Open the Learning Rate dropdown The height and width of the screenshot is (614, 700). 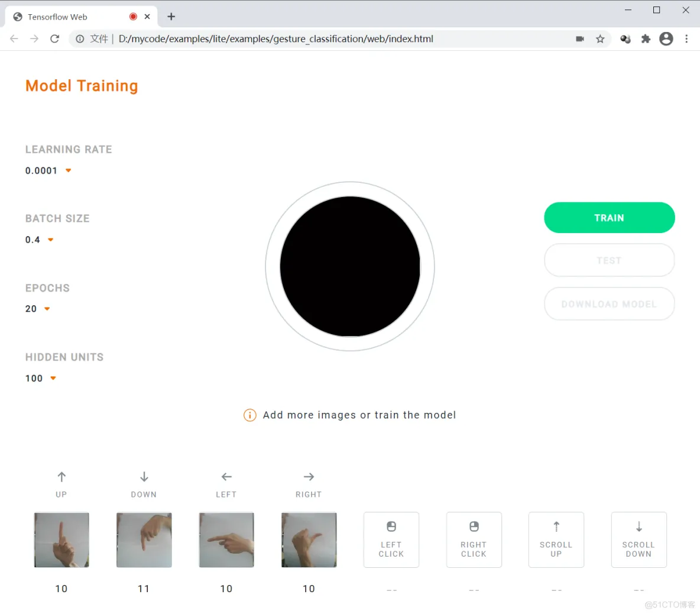48,170
